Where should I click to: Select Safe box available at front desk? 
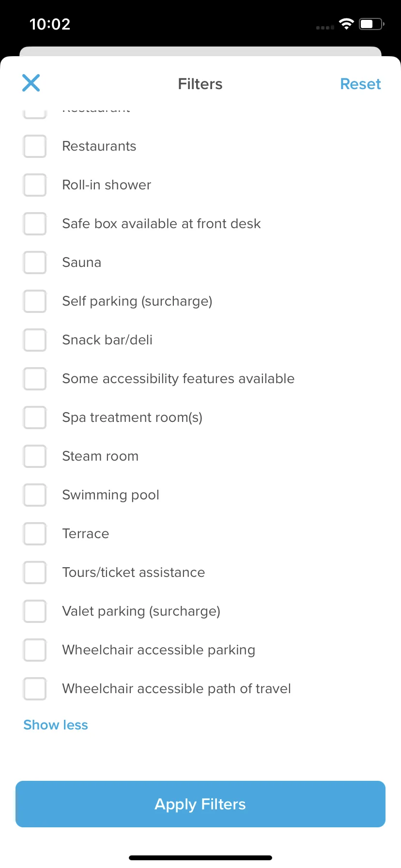click(35, 224)
